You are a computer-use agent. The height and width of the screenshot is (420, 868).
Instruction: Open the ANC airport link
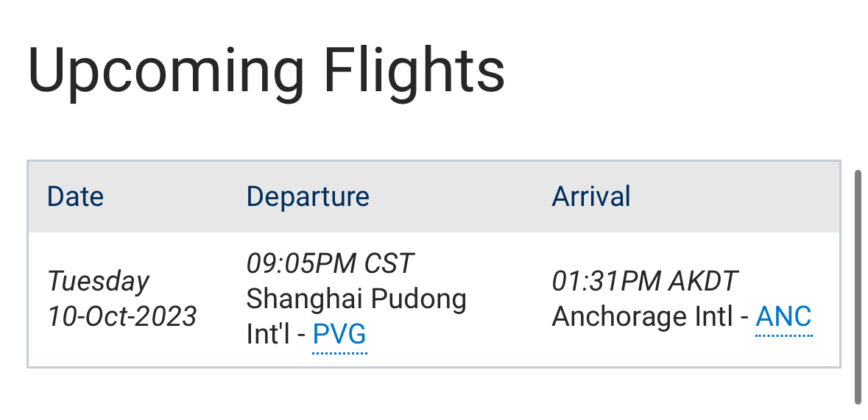point(783,317)
